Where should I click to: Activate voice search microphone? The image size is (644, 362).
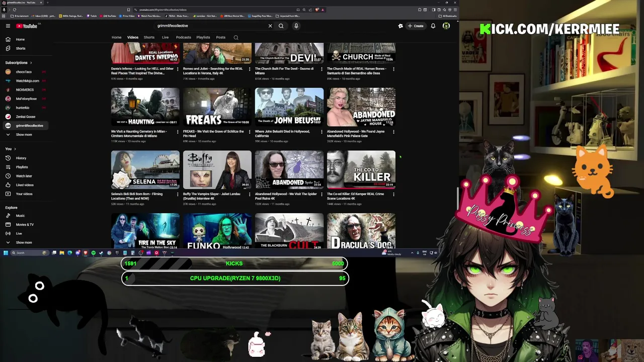(x=296, y=26)
